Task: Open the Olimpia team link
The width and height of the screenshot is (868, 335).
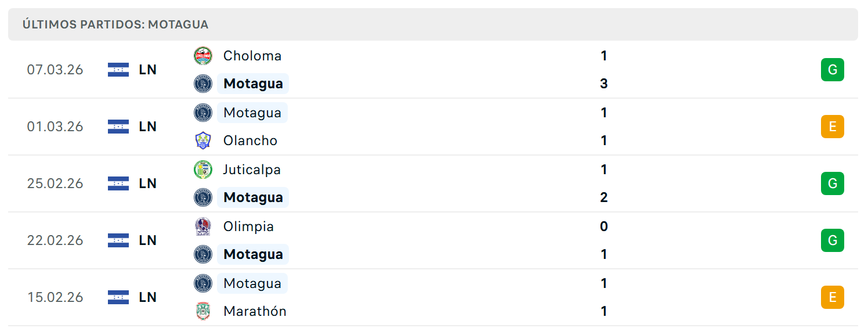Action: click(x=248, y=226)
